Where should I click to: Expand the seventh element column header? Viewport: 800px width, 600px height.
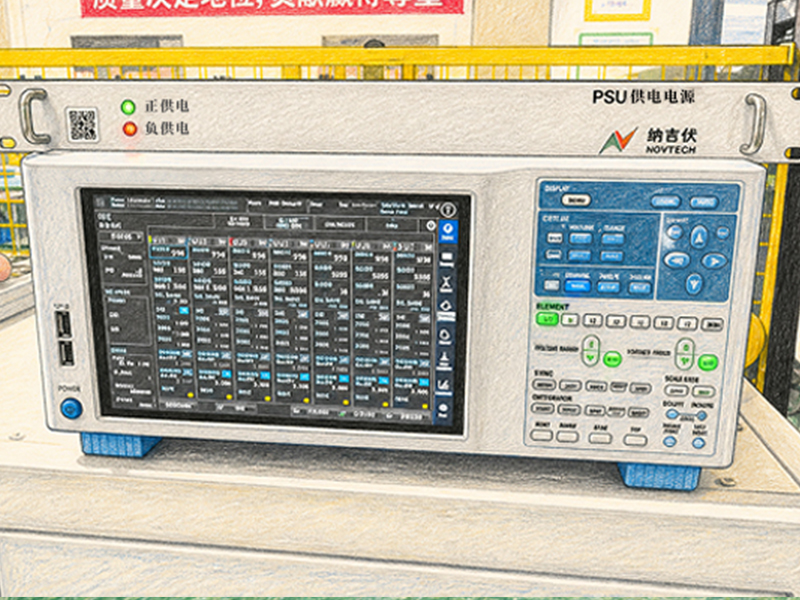click(412, 246)
